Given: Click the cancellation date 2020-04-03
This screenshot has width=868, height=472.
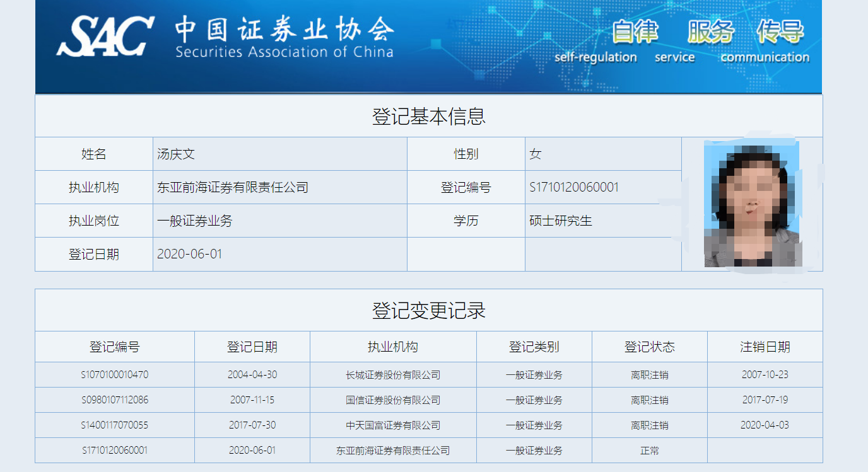Looking at the screenshot, I should coord(765,425).
